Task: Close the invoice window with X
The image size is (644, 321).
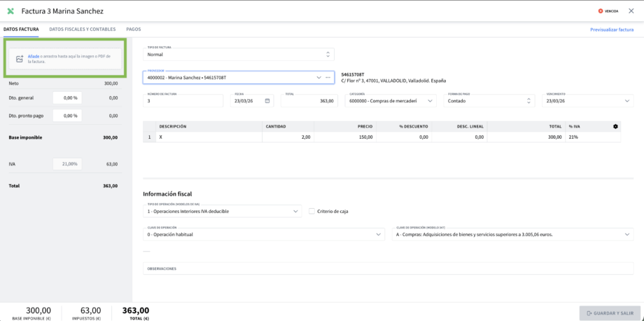Action: click(x=631, y=11)
